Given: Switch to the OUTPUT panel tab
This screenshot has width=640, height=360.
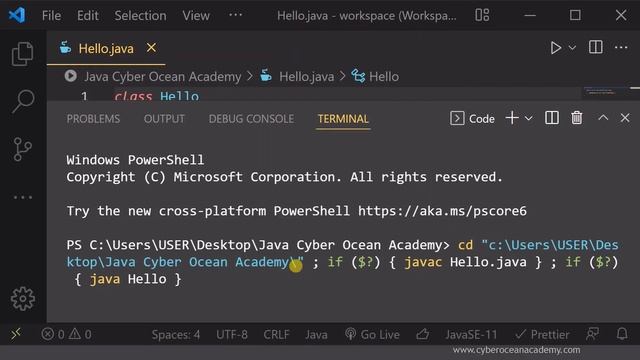Looking at the screenshot, I should (x=164, y=119).
